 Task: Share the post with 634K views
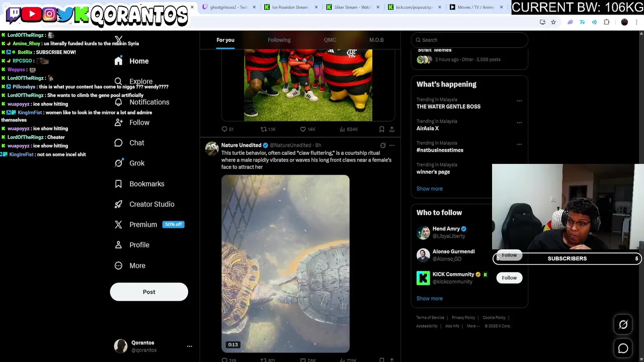click(392, 129)
